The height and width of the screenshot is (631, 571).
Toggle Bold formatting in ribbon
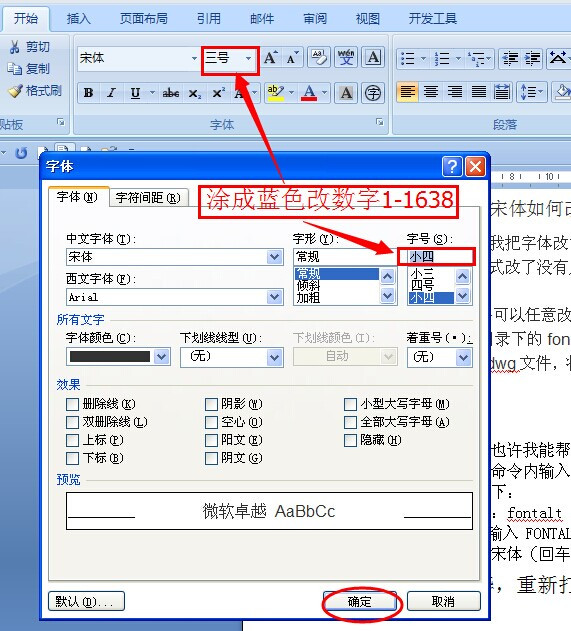(89, 93)
